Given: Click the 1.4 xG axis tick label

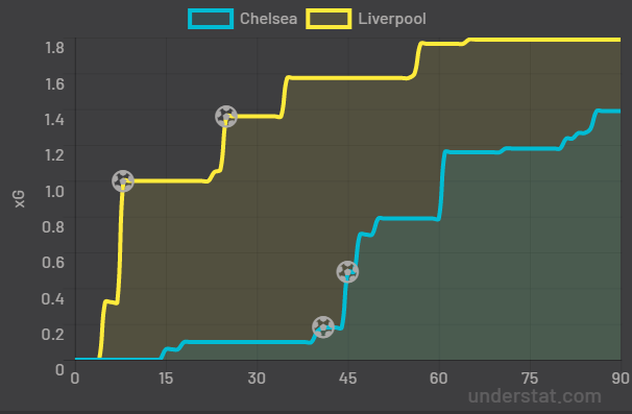Looking at the screenshot, I should (55, 119).
